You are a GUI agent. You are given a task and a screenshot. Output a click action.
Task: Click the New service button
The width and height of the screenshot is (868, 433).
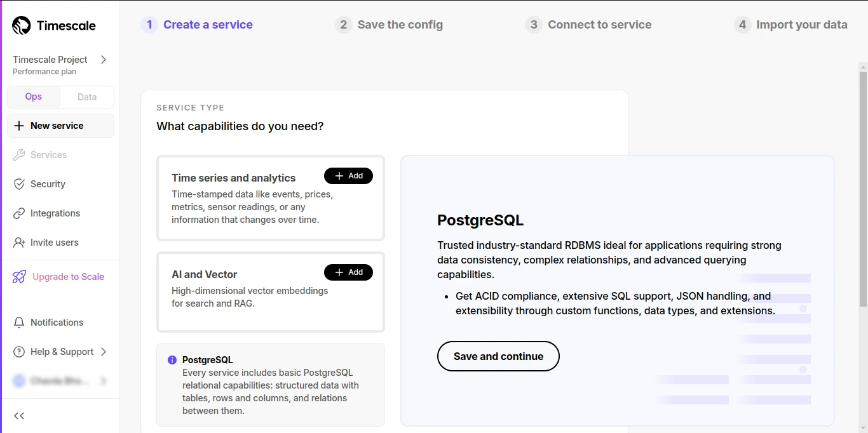point(60,126)
